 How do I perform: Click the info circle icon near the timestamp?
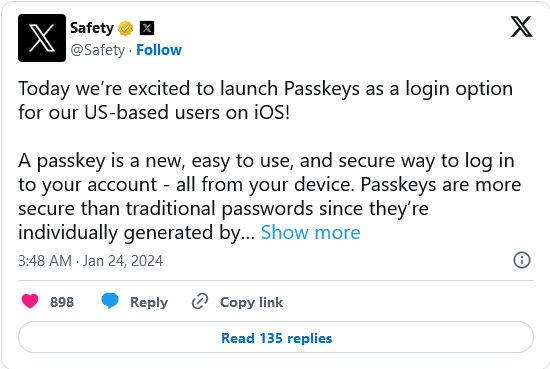522,260
